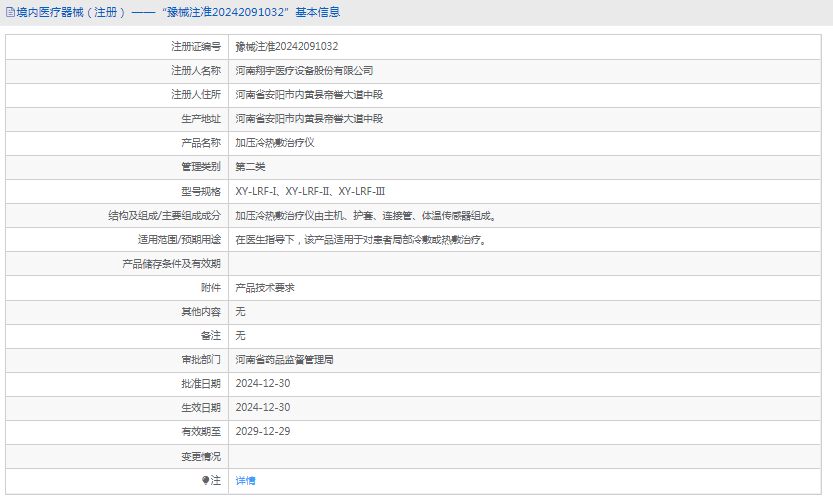Click the 生效日期 value 2024-12-30
The width and height of the screenshot is (833, 503).
(263, 407)
